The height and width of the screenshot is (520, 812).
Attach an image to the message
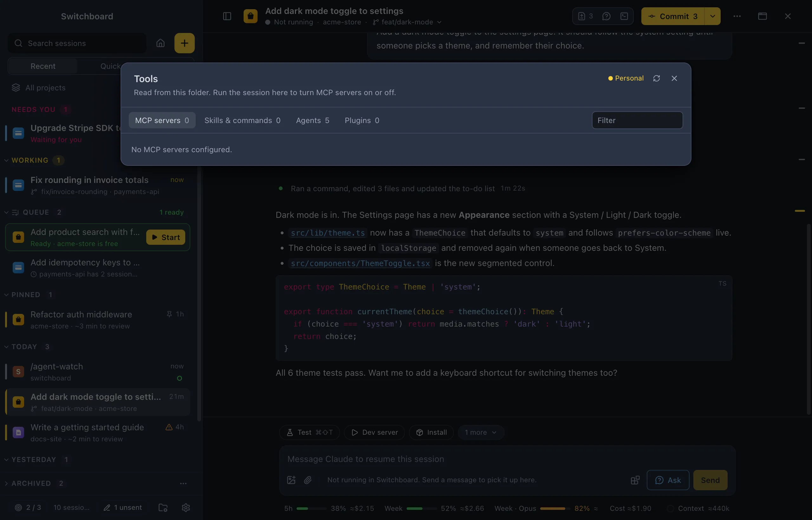tap(291, 480)
